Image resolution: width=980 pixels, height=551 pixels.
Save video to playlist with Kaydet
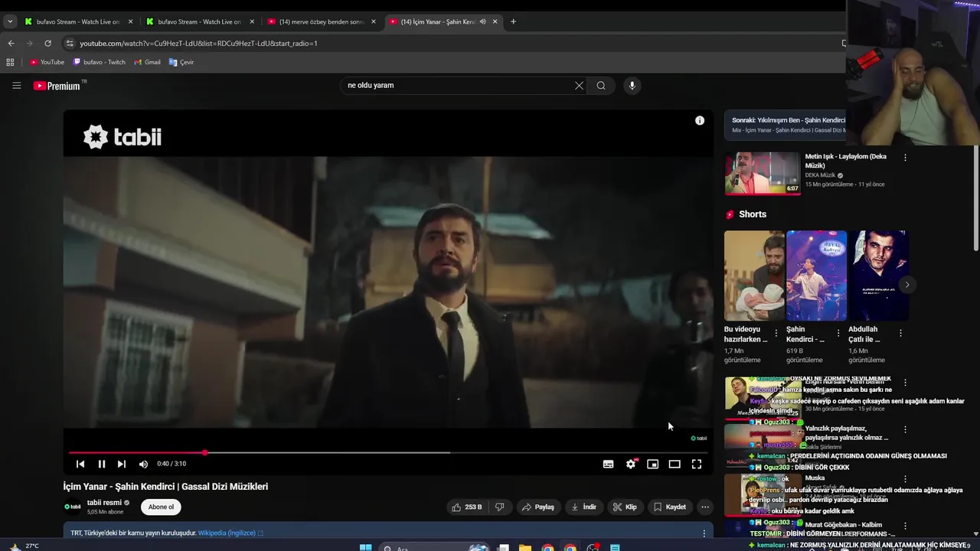[x=670, y=507]
